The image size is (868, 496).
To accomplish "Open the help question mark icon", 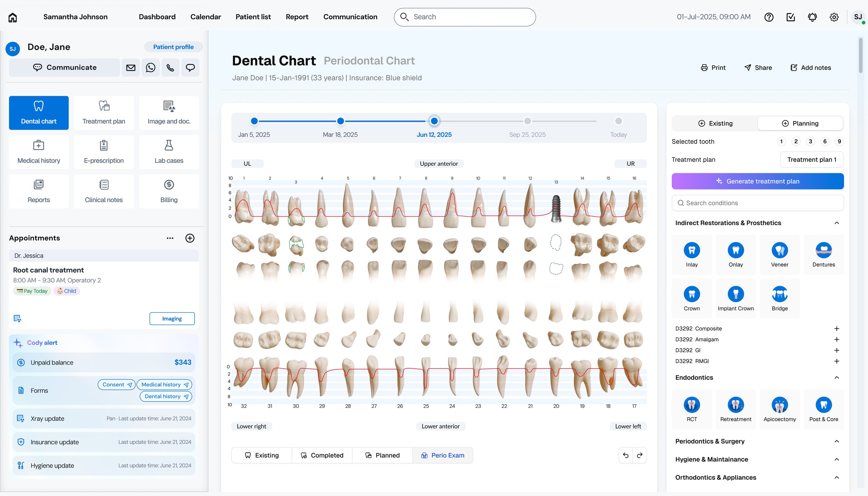I will [769, 17].
